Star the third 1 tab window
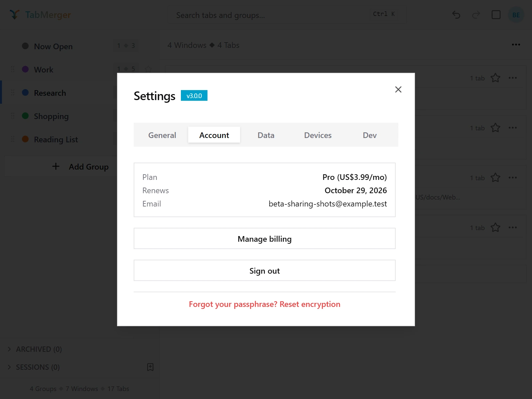532x399 pixels. pyautogui.click(x=495, y=178)
